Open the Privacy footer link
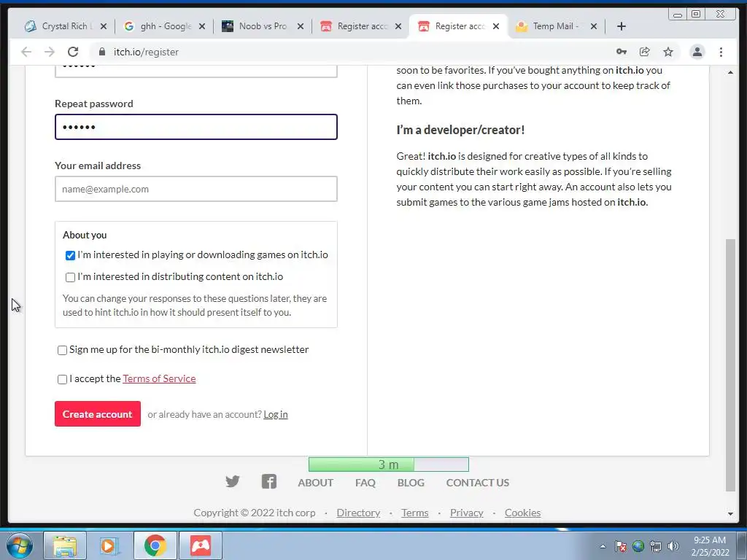747x560 pixels. point(466,513)
